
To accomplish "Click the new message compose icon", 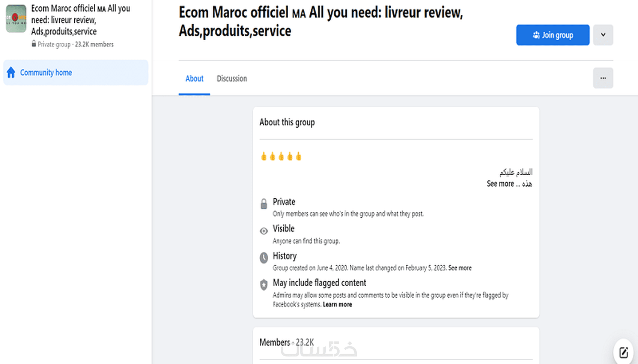I will [623, 352].
